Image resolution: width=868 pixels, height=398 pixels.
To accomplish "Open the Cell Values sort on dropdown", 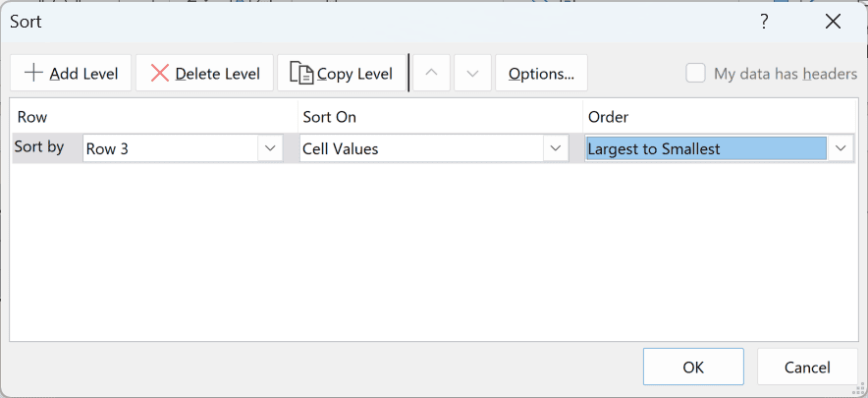I will [x=556, y=148].
